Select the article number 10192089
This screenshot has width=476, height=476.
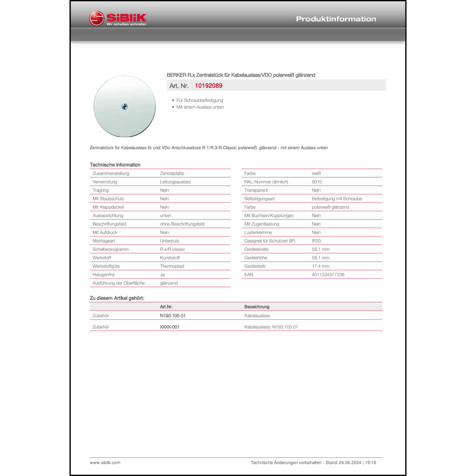[x=208, y=86]
